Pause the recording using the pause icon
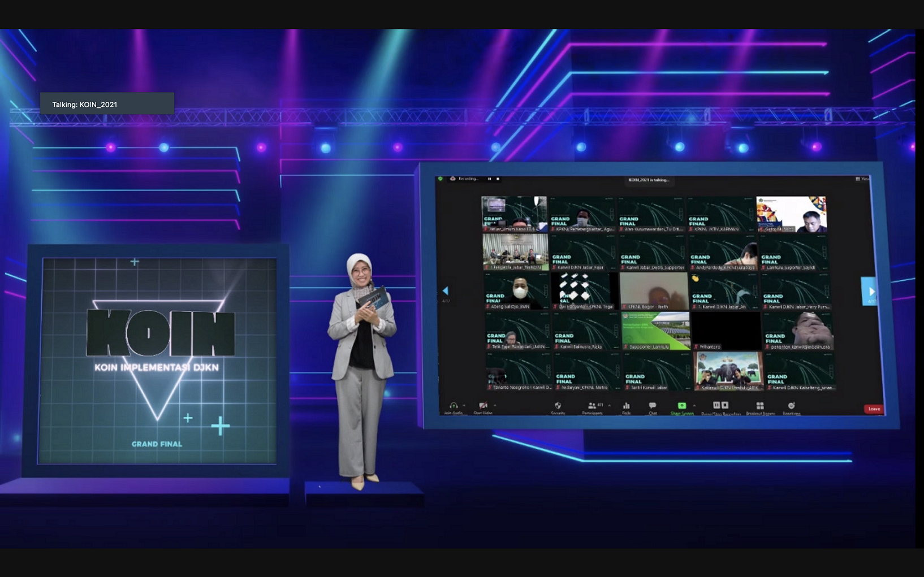The height and width of the screenshot is (577, 924). [x=489, y=179]
